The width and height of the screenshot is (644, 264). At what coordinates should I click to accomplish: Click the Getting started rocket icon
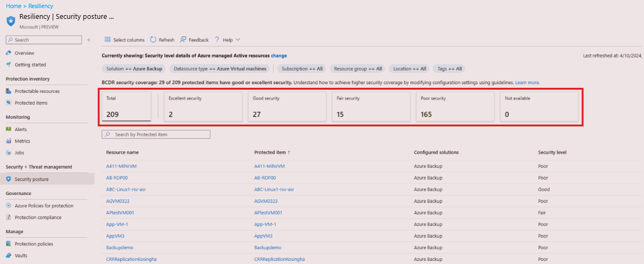click(8, 65)
